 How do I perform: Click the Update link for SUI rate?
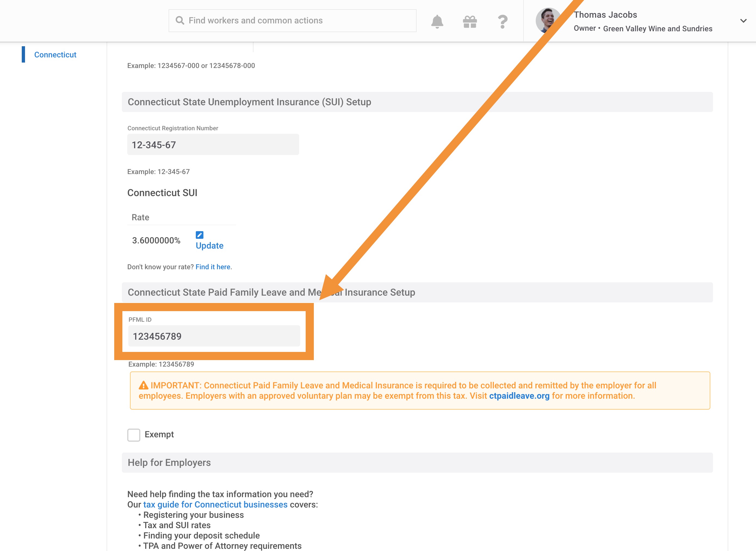coord(209,246)
